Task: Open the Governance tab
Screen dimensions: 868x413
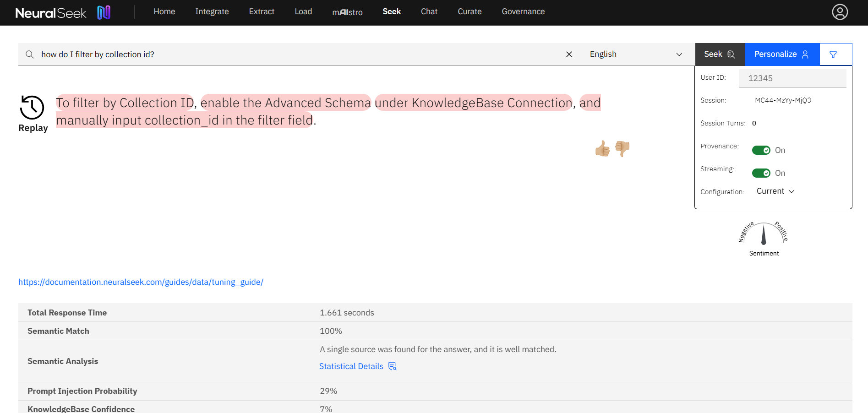Action: point(523,12)
